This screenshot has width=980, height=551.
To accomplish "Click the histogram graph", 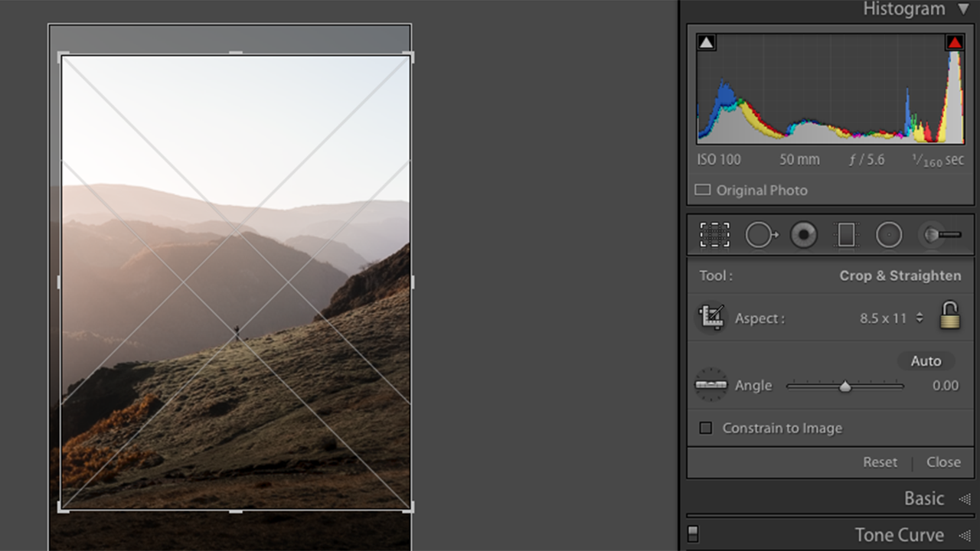I will (x=831, y=89).
